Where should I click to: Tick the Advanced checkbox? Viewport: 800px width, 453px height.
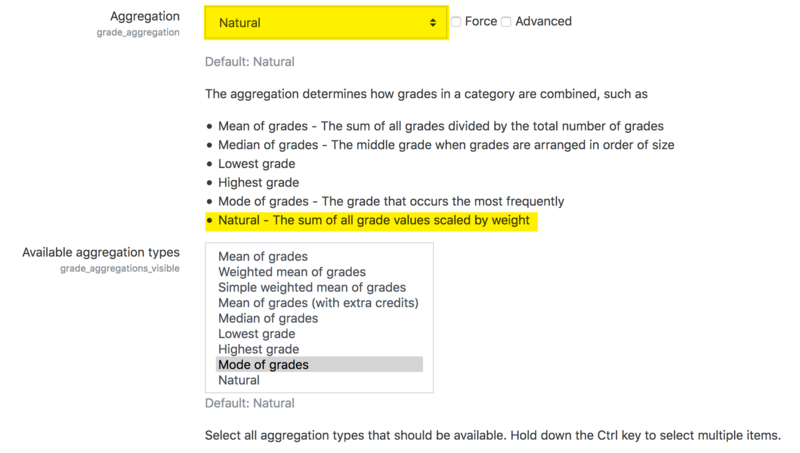click(x=506, y=21)
